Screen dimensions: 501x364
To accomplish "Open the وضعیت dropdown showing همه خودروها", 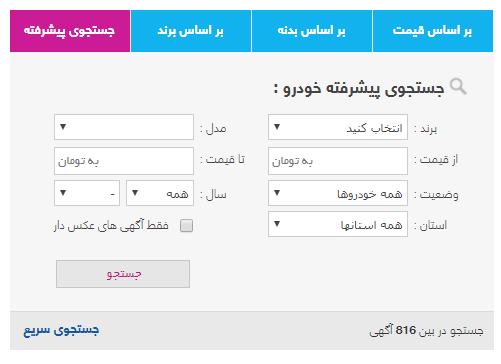I will pyautogui.click(x=338, y=193).
